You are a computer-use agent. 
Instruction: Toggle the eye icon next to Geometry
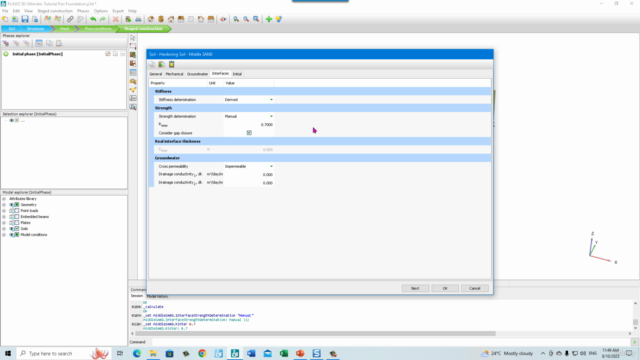(12, 204)
